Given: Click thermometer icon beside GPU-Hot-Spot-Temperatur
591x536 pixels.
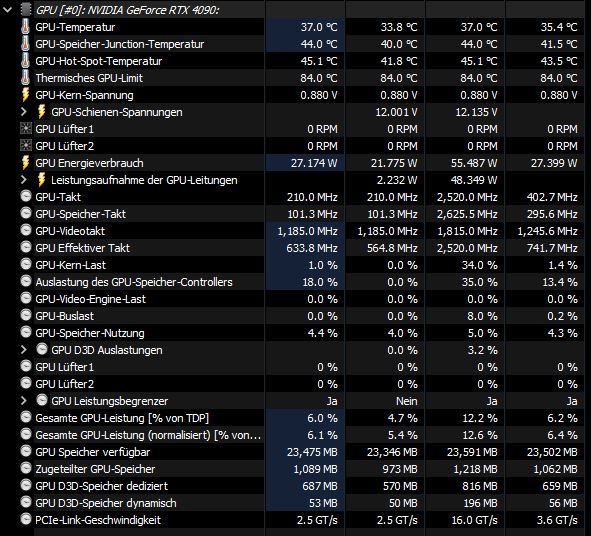Looking at the screenshot, I should pyautogui.click(x=25, y=61).
